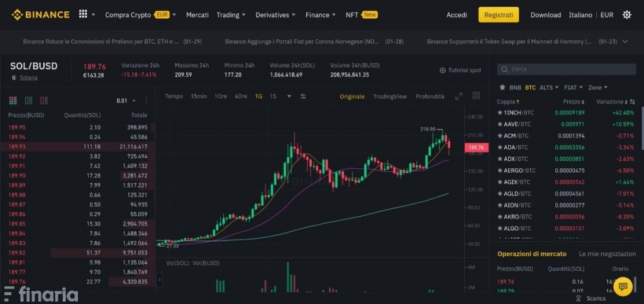Screen dimensions: 644x304
Task: Sort pairs by Coppia column header
Action: [508, 102]
